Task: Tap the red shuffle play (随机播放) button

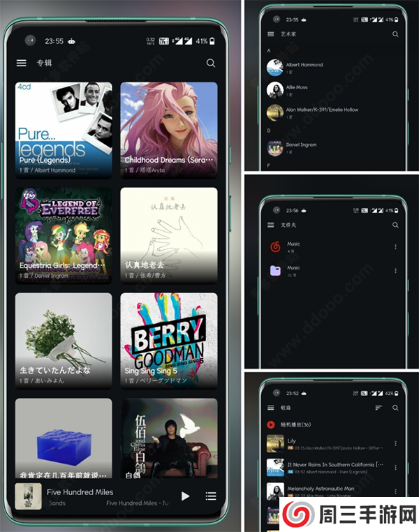Action: pyautogui.click(x=271, y=424)
